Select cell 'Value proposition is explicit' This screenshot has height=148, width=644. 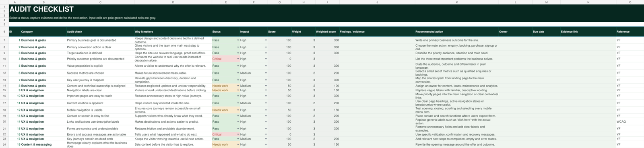[x=100, y=66]
